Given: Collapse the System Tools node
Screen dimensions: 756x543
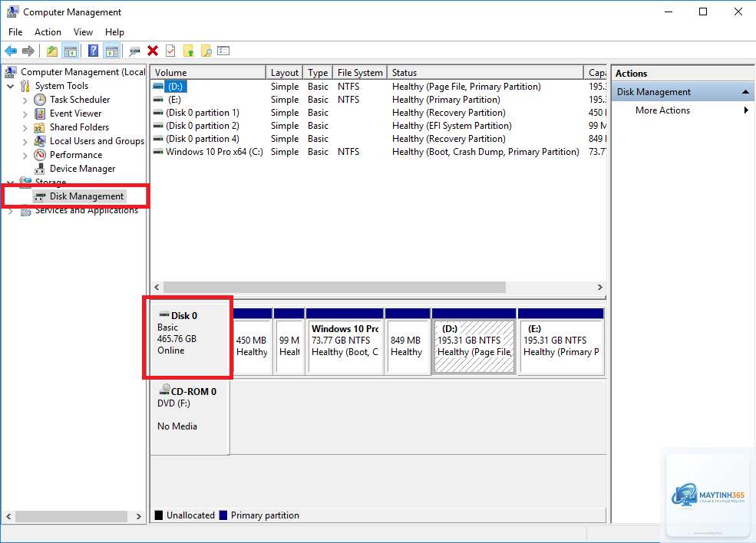Looking at the screenshot, I should 11,86.
